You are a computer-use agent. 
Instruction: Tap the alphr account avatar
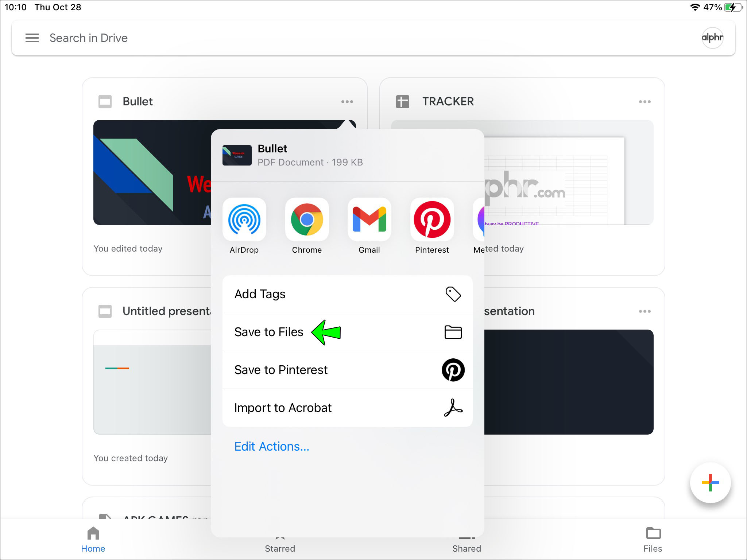[x=712, y=38]
